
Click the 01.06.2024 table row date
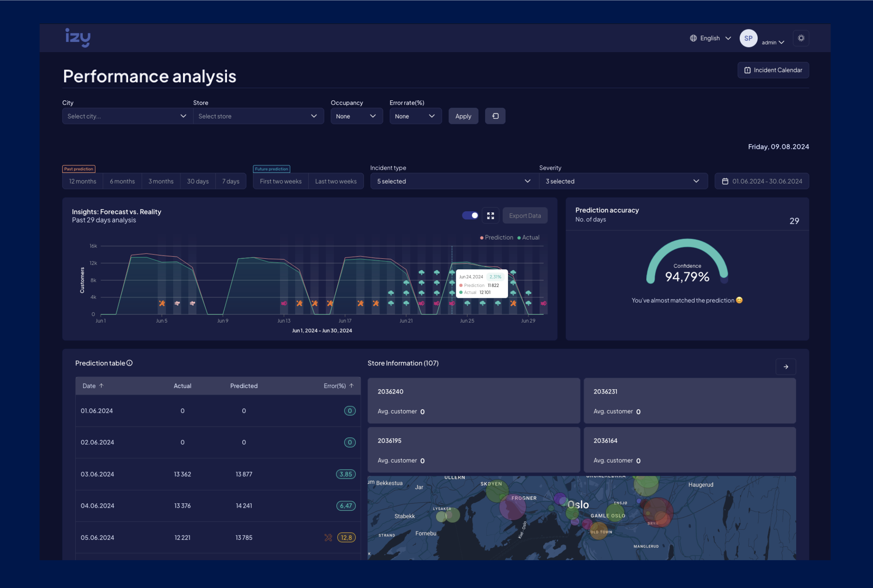pyautogui.click(x=97, y=411)
